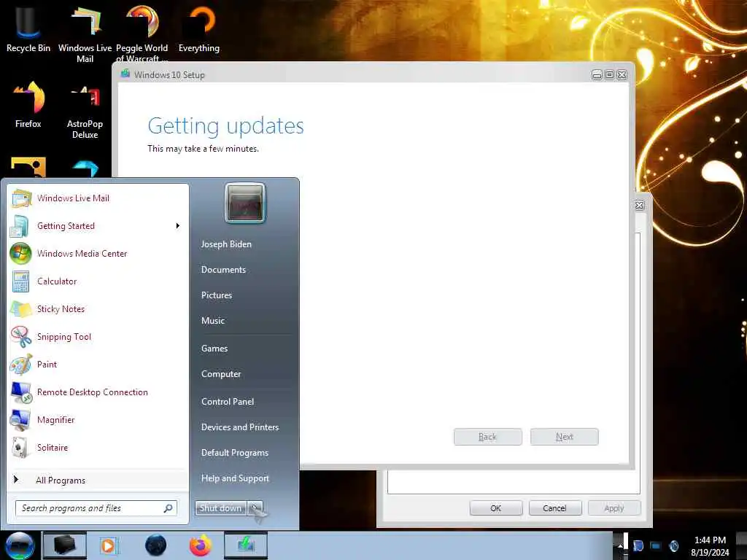Click the taskbar clock showing 1:44 PM
This screenshot has height=560, width=747.
[x=710, y=546]
